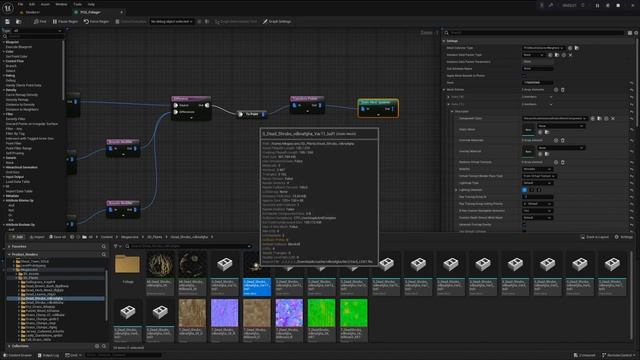
Task: Open the Edit menu
Action: pos(32,4)
